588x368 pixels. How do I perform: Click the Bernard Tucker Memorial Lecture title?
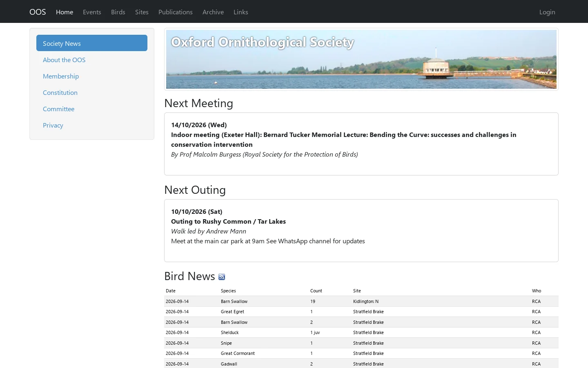[344, 139]
